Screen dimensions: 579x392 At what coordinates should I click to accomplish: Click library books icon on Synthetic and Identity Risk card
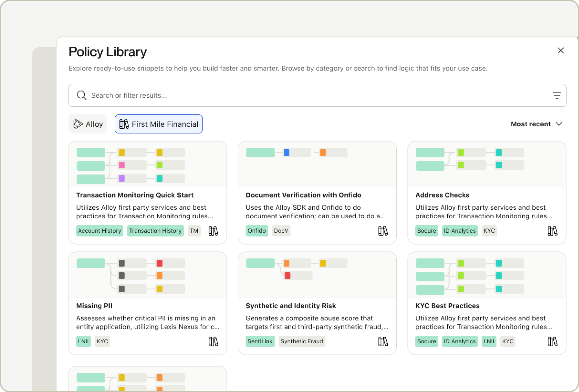pyautogui.click(x=383, y=341)
